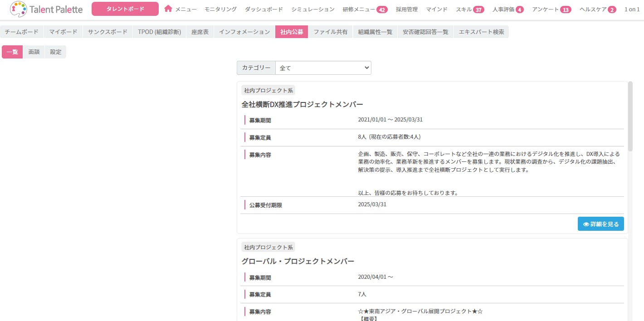Go to the ダッシュボード menu
The image size is (644, 321).
(264, 10)
